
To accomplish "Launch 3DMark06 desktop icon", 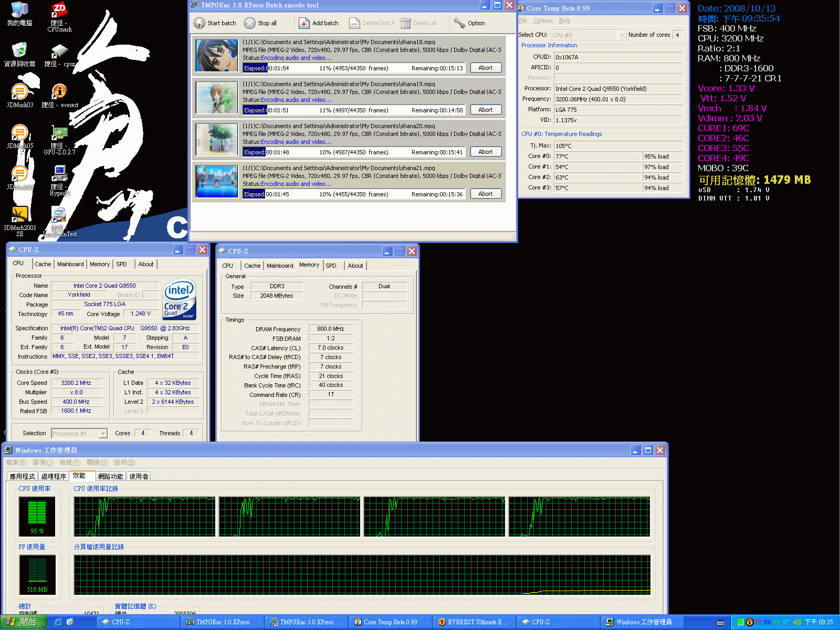I will point(20,177).
